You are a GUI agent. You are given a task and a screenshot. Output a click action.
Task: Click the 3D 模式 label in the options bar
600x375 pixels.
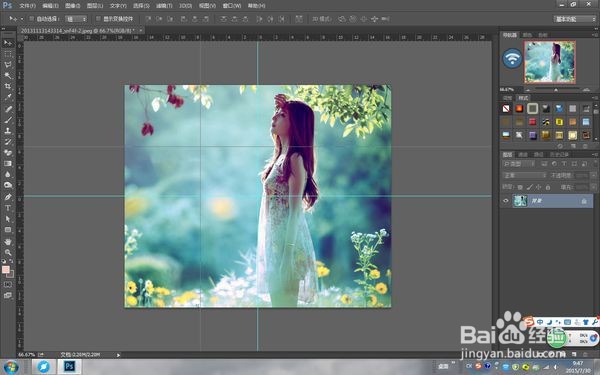tap(321, 19)
